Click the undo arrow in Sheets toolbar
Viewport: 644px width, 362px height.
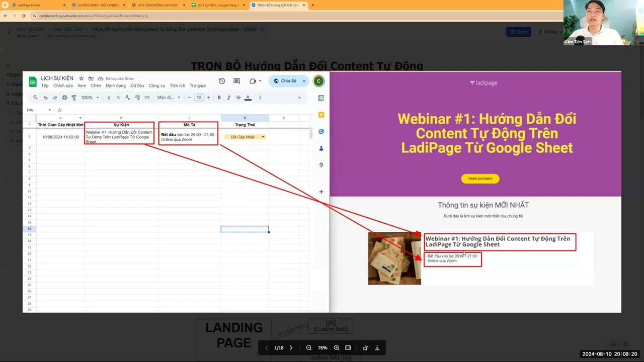[x=46, y=98]
